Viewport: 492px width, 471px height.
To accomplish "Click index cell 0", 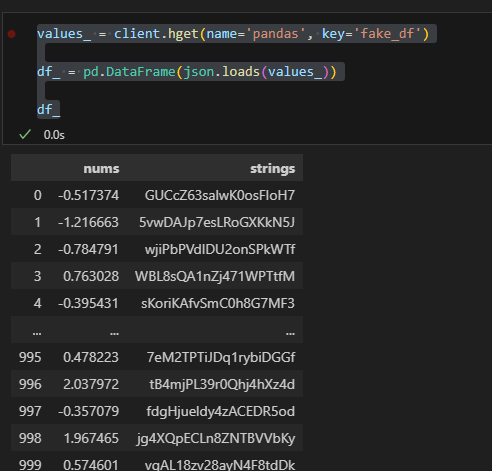I will [38, 195].
